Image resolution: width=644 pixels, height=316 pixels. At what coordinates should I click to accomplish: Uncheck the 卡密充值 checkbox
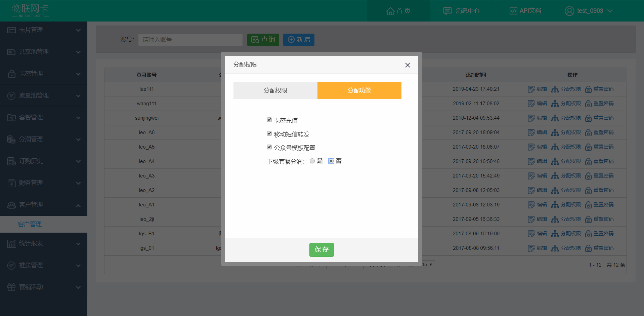point(269,120)
